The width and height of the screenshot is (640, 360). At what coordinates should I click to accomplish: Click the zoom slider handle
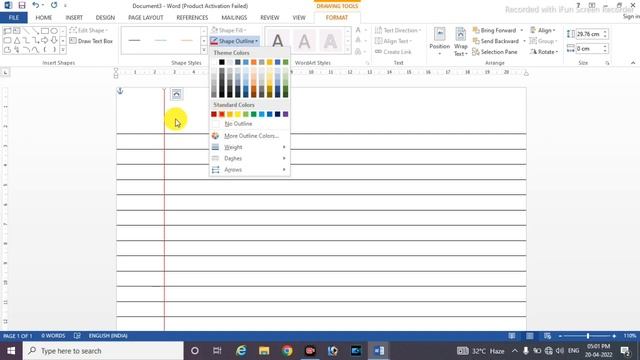(x=588, y=336)
